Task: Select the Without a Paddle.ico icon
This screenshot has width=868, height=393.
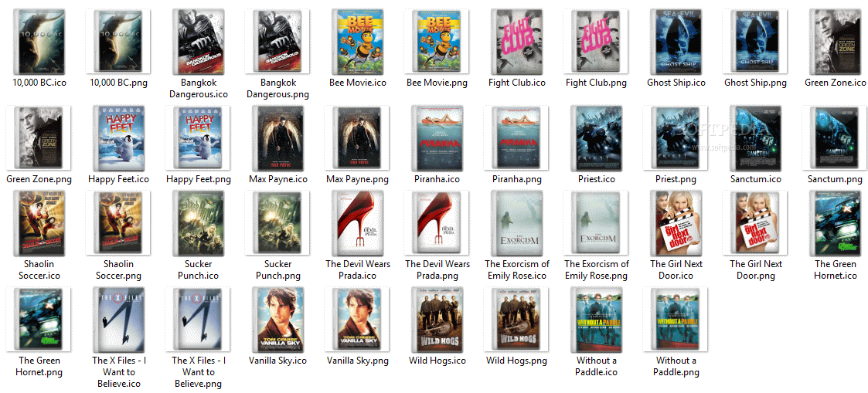Action: 596,320
